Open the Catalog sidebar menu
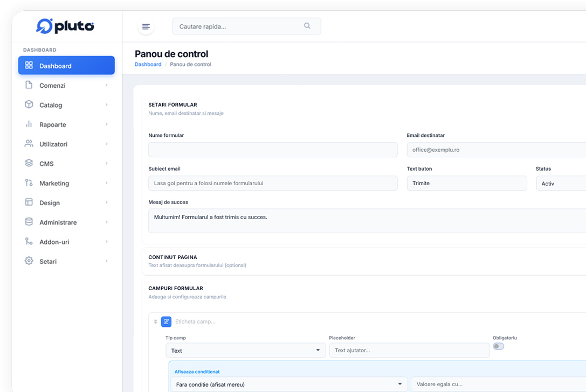This screenshot has height=392, width=586. tap(66, 104)
